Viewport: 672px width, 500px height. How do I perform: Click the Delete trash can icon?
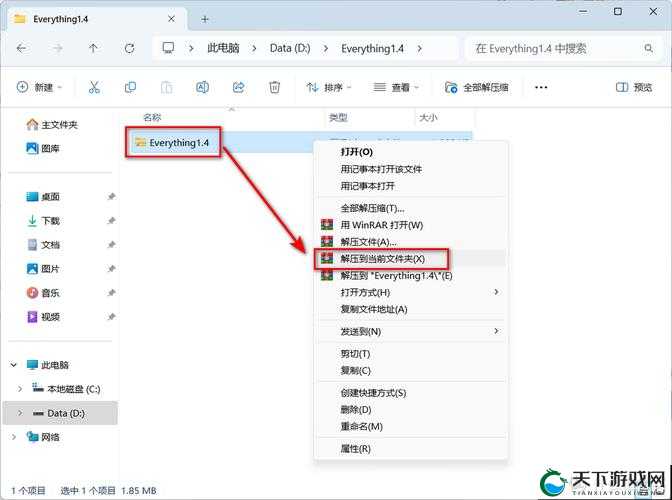[274, 87]
